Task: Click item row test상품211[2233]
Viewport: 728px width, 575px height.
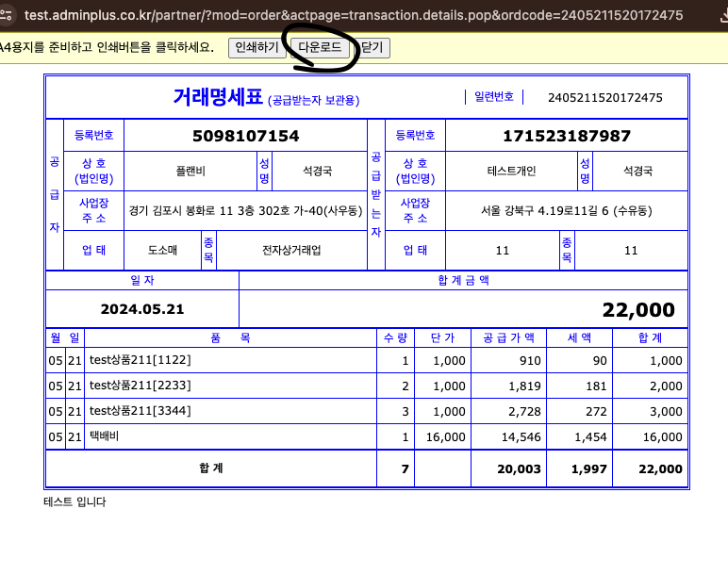Action: coord(141,386)
